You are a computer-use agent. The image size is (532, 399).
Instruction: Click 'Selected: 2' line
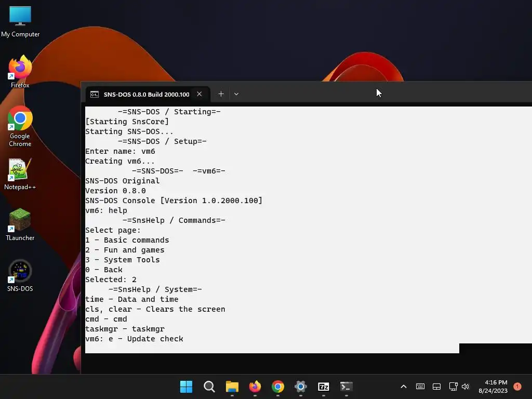coord(111,280)
